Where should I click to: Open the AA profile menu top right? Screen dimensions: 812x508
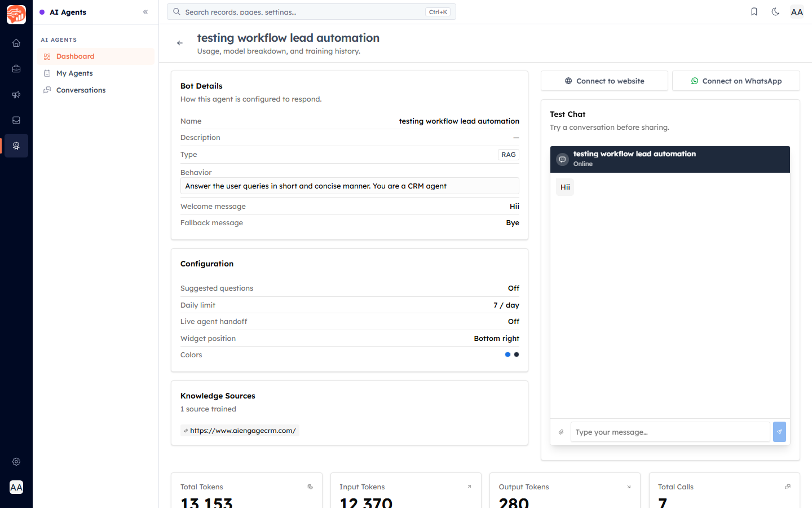click(x=797, y=12)
